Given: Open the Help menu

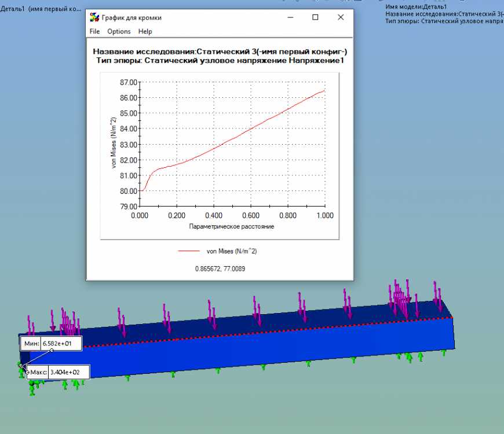Looking at the screenshot, I should (145, 31).
